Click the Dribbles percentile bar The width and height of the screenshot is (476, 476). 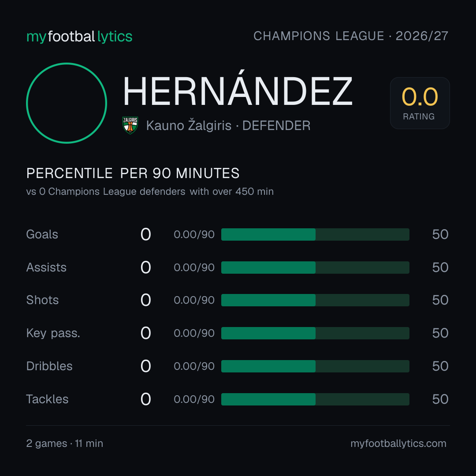(x=315, y=366)
